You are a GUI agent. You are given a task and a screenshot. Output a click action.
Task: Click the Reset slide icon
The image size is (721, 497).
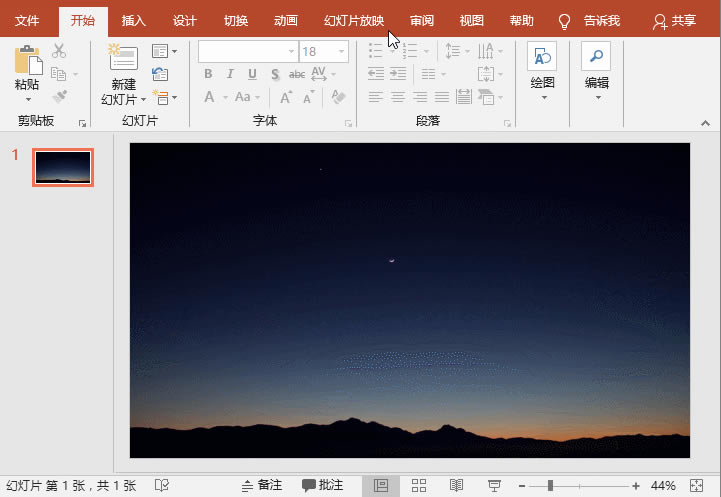tap(160, 74)
